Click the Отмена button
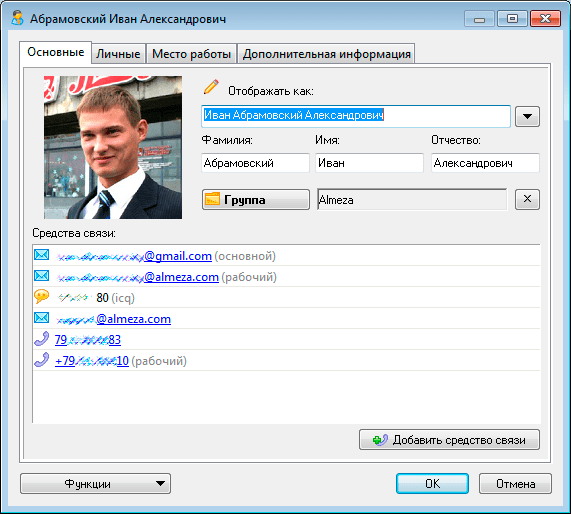This screenshot has width=571, height=514. pyautogui.click(x=515, y=484)
